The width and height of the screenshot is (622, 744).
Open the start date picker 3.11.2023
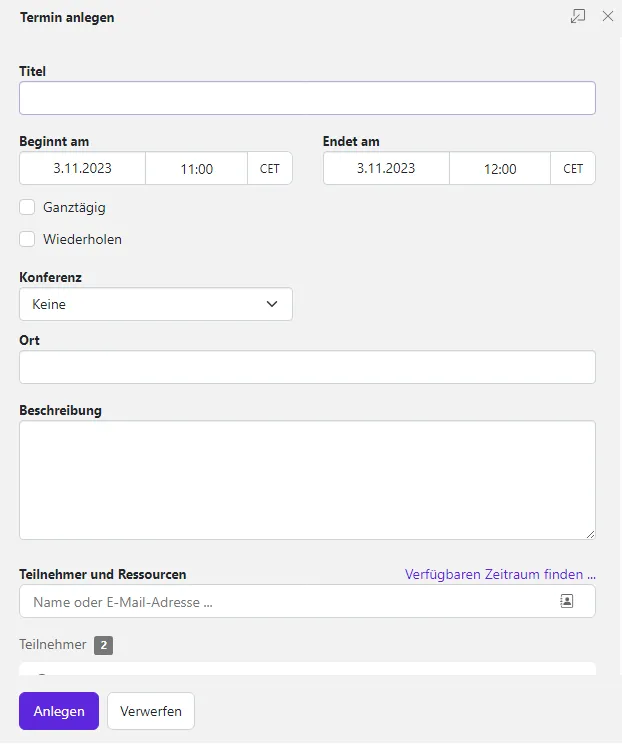coord(83,169)
